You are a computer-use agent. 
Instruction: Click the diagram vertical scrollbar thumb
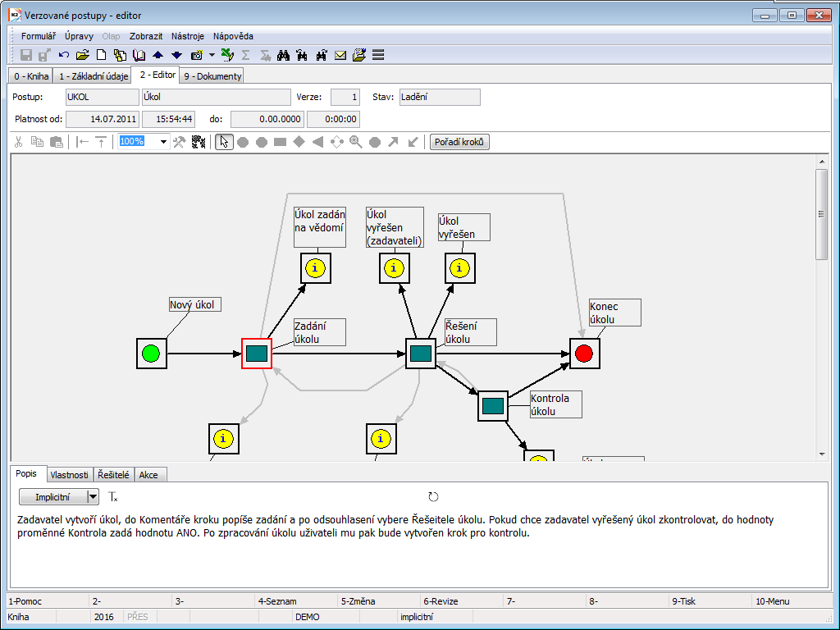tap(821, 215)
